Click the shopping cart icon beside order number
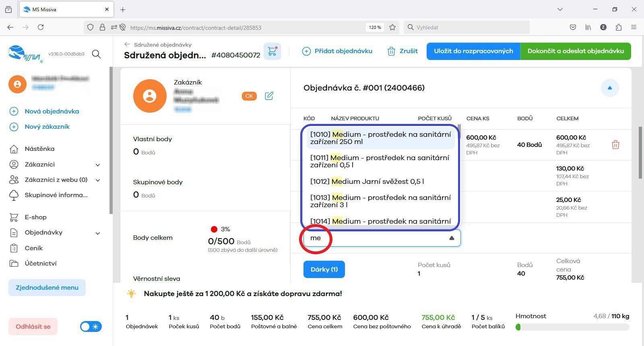Image resolution: width=644 pixels, height=346 pixels. tap(272, 51)
